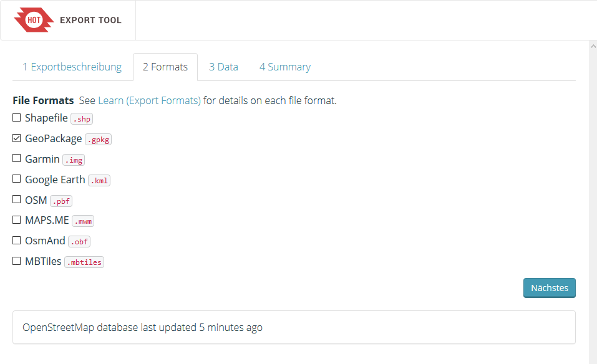
Task: Enable MAPS.ME export format
Action: [17, 220]
